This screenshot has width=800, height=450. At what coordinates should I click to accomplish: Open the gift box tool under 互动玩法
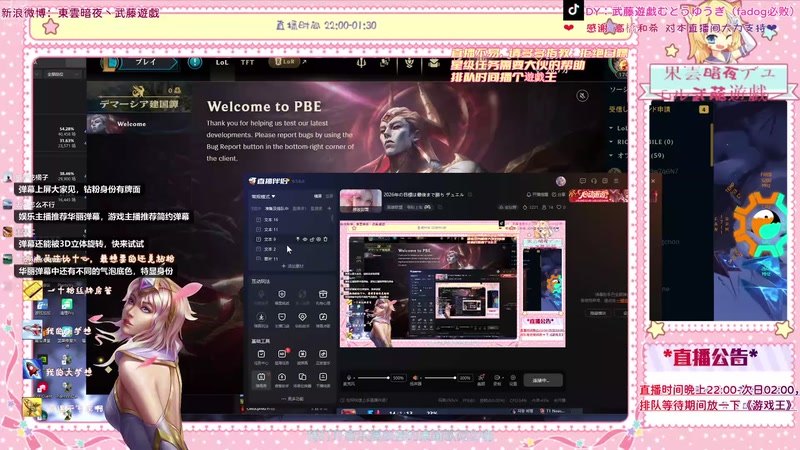(x=322, y=296)
